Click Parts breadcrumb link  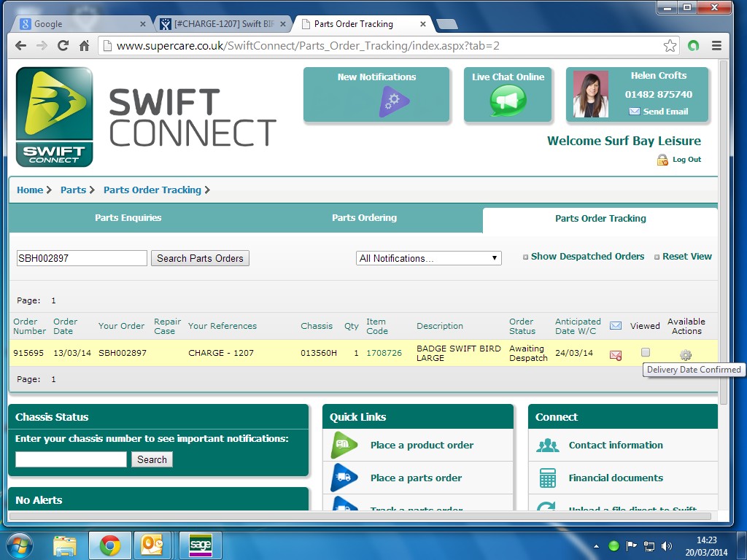click(74, 190)
